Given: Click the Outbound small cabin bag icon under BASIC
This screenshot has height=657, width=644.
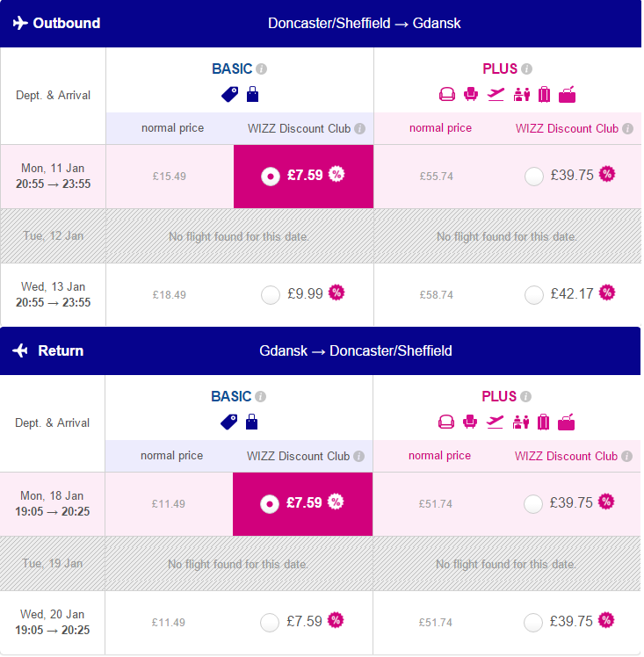Looking at the screenshot, I should pyautogui.click(x=253, y=94).
